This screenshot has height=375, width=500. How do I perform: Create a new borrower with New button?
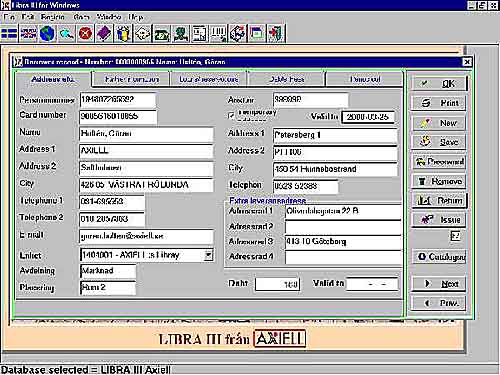(x=439, y=123)
